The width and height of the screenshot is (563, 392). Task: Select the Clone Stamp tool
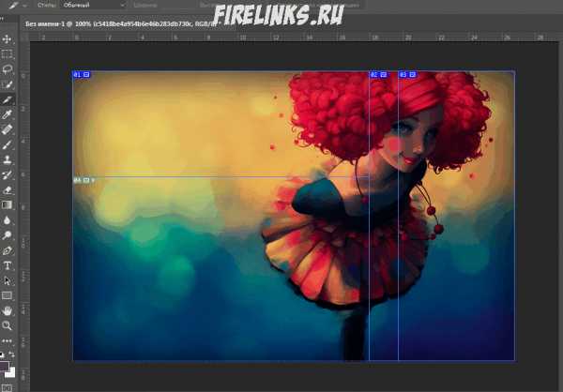tap(7, 159)
